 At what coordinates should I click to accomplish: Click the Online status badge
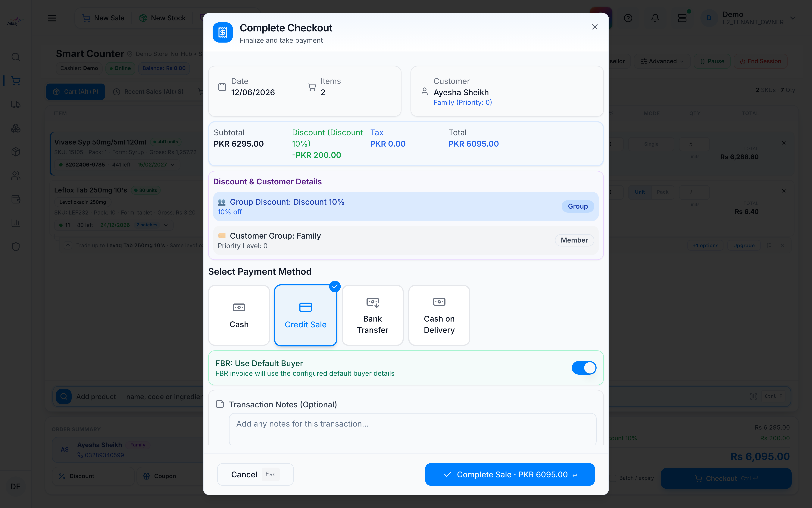tap(120, 68)
